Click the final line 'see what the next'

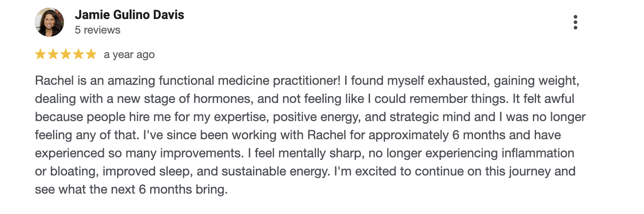[88, 190]
